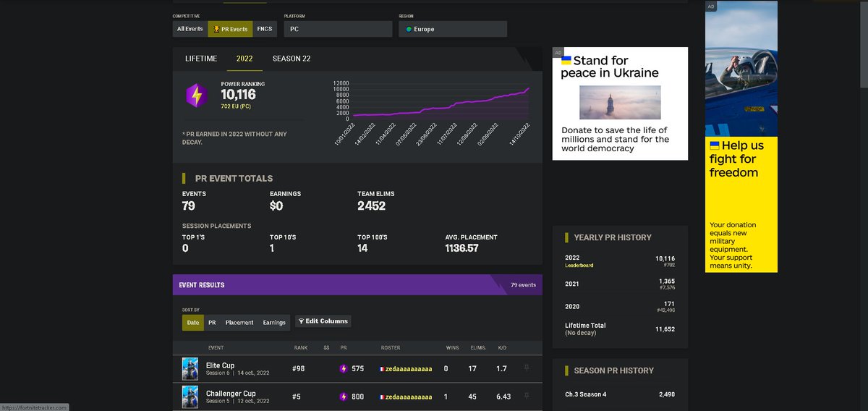Switch to the 2022 tab
The width and height of the screenshot is (868, 411).
pos(244,59)
